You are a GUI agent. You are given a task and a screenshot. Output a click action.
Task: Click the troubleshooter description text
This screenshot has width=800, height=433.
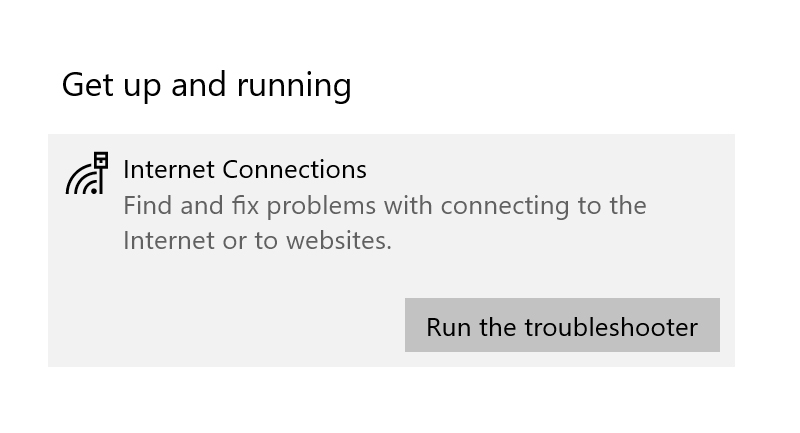(384, 222)
